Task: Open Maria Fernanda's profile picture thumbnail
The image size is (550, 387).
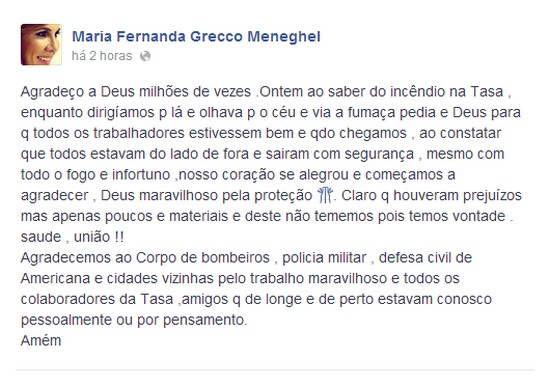Action: click(x=41, y=45)
